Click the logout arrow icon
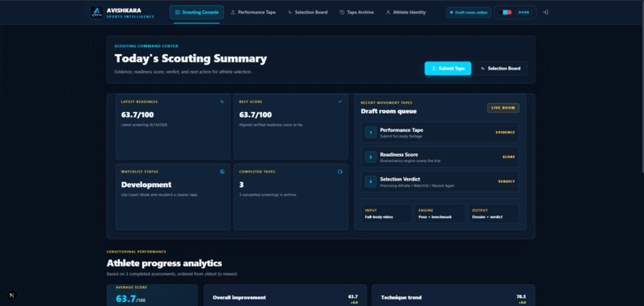The height and width of the screenshot is (306, 644). [x=546, y=12]
